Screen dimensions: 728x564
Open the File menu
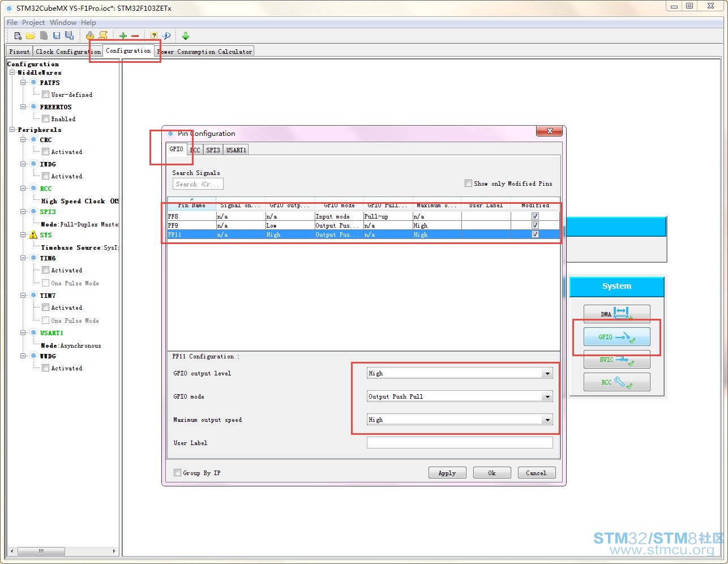pos(12,23)
